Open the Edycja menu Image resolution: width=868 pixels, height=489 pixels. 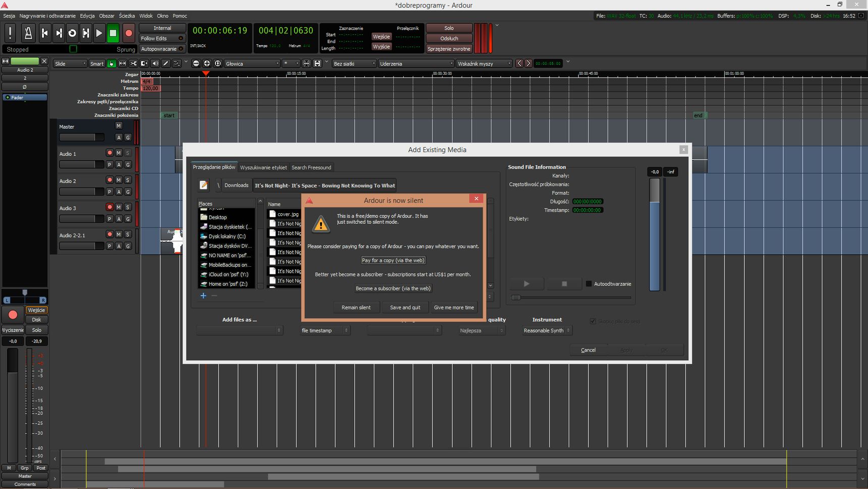click(x=87, y=16)
